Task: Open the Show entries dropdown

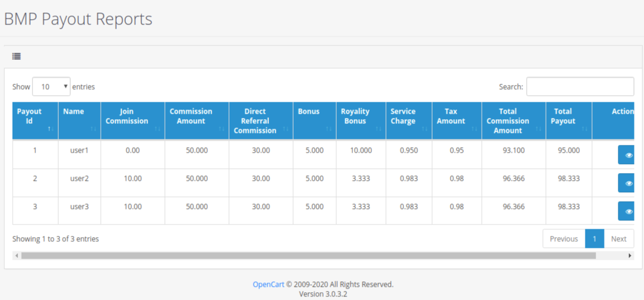Action: point(51,87)
